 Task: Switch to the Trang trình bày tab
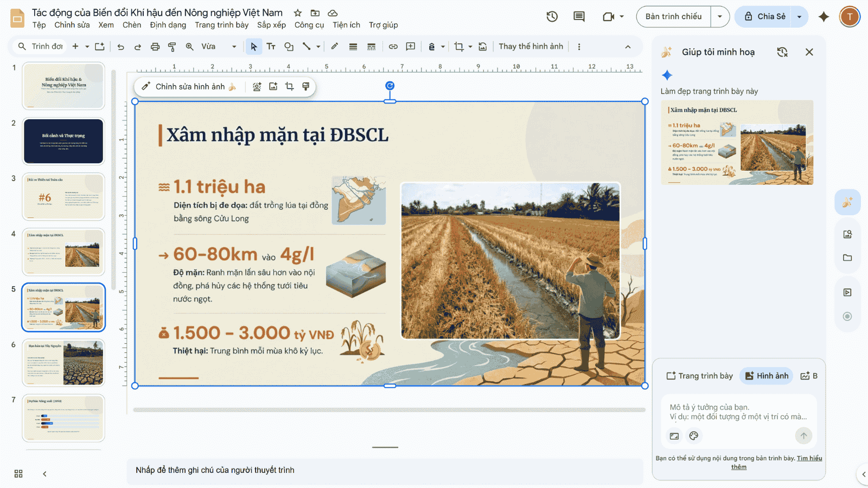[700, 376]
